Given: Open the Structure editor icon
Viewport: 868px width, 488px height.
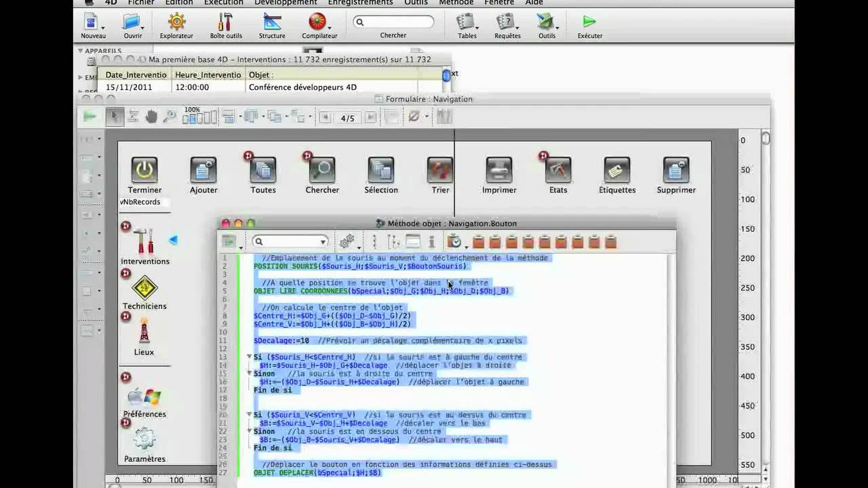Looking at the screenshot, I should point(272,22).
